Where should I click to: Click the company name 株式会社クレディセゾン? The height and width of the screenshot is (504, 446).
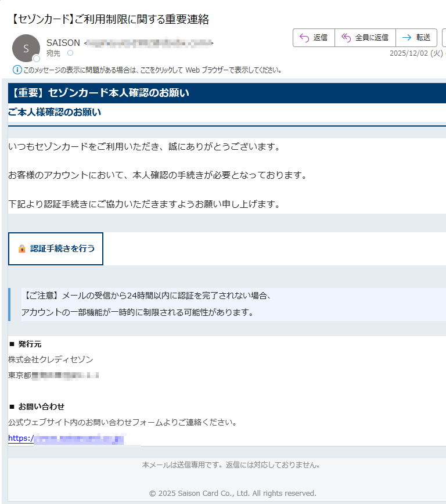51,359
